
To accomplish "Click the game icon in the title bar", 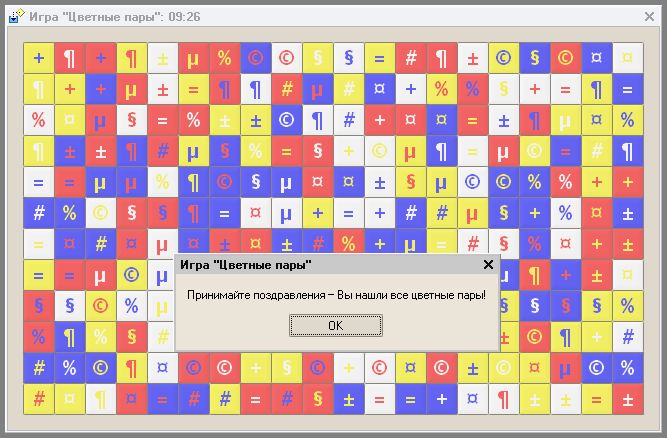I will [x=16, y=15].
